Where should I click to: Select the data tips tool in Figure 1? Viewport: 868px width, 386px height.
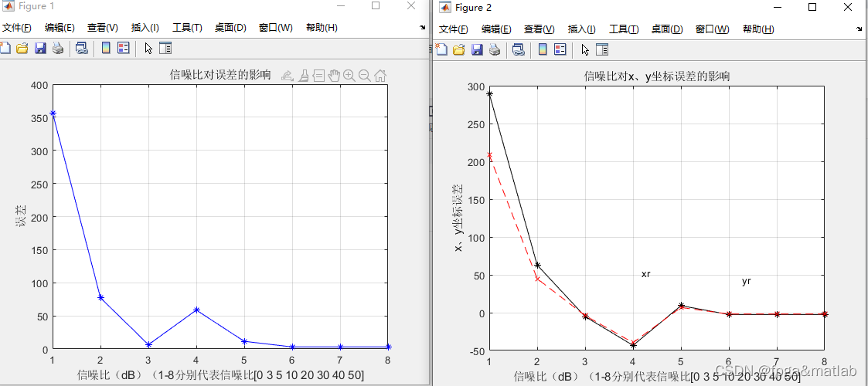tap(318, 76)
